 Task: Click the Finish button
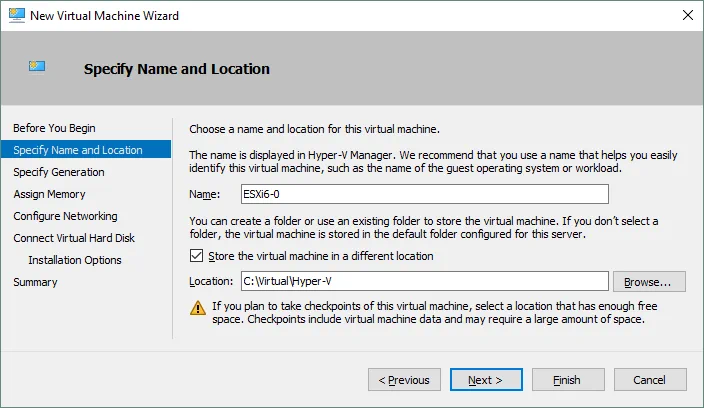click(x=568, y=380)
